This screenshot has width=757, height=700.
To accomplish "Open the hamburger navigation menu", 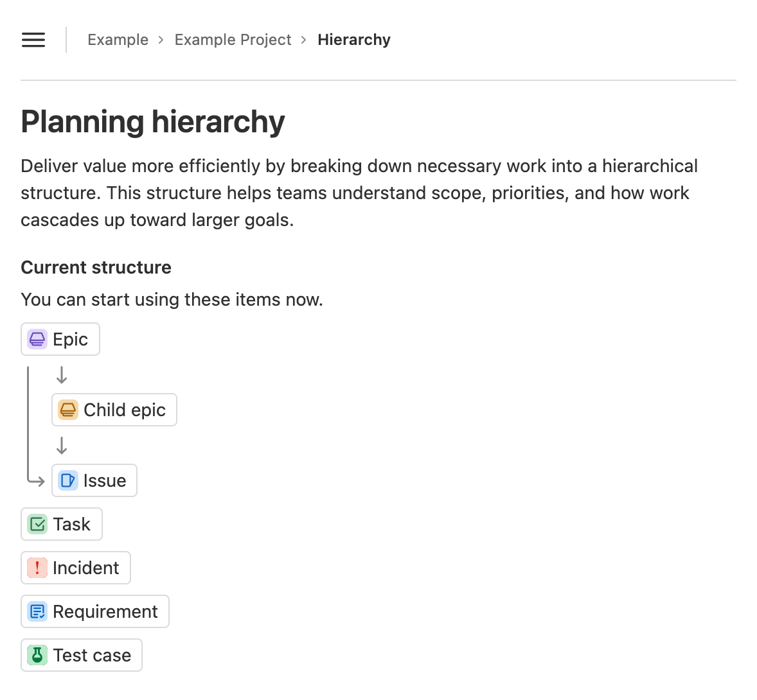I will click(x=33, y=40).
